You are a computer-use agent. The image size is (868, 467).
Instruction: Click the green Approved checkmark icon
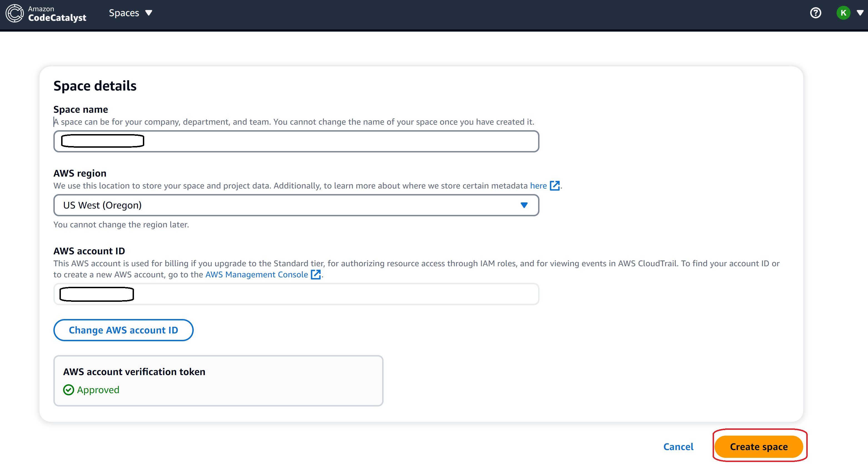tap(68, 390)
